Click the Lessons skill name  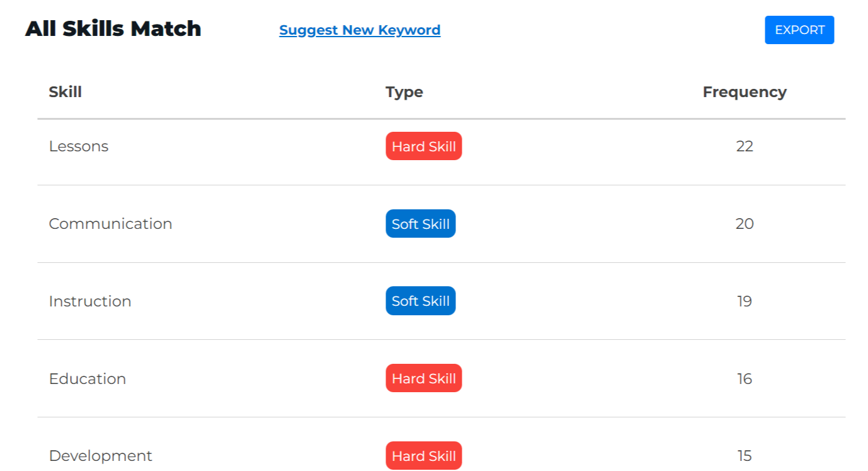pos(79,146)
